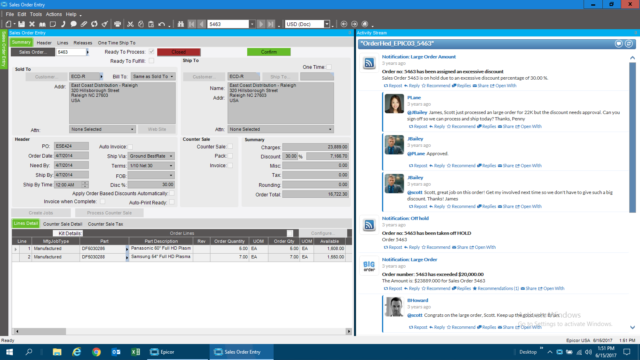Toggle the Ready To Fulfill checkbox
640x360 pixels.
click(151, 61)
